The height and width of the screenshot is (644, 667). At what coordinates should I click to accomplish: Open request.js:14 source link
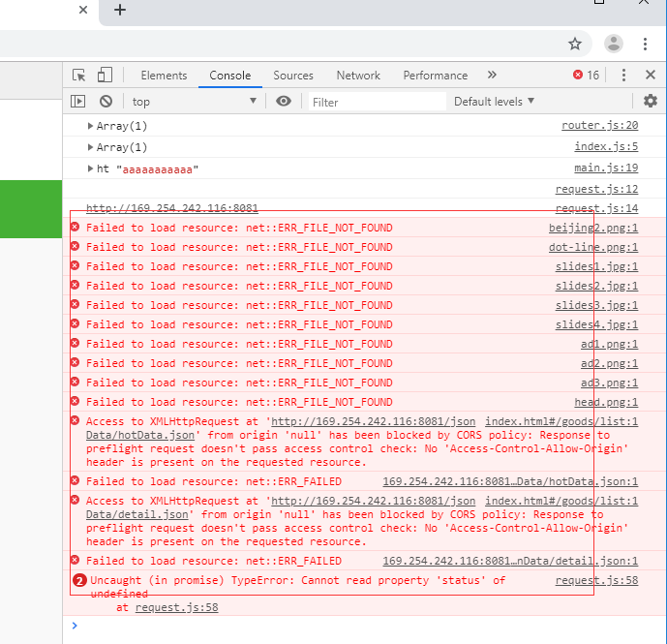(x=596, y=208)
